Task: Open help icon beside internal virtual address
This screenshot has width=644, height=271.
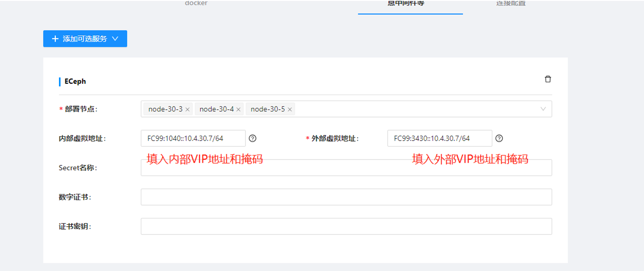Action: pyautogui.click(x=252, y=138)
